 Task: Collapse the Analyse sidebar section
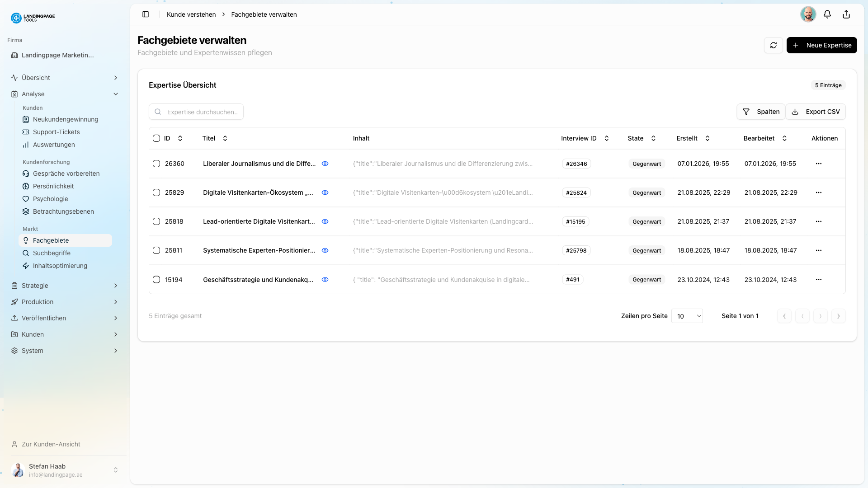pyautogui.click(x=116, y=94)
